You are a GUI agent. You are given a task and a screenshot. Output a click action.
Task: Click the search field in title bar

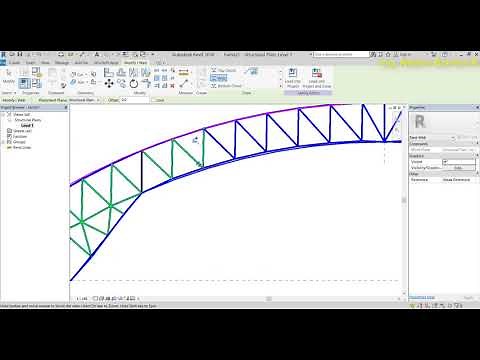(340, 54)
